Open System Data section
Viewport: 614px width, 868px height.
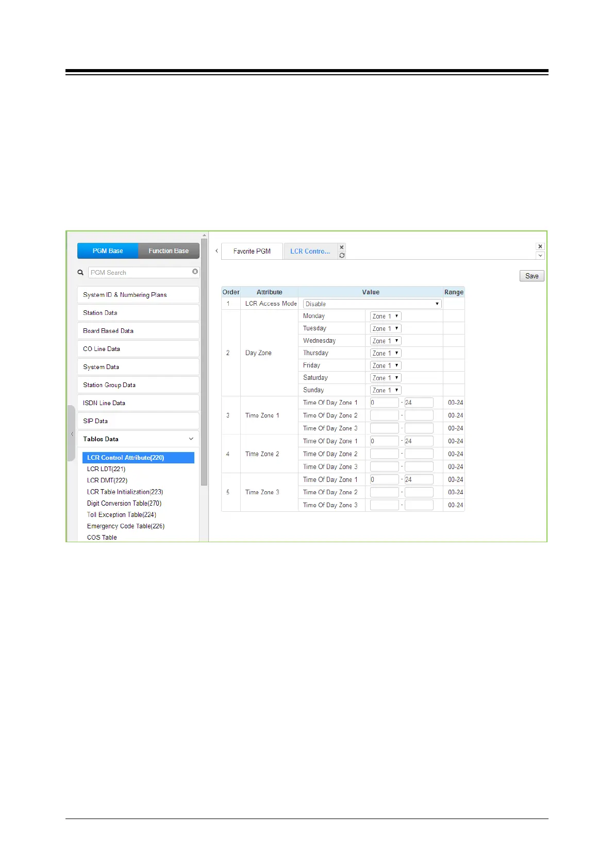[x=138, y=367]
